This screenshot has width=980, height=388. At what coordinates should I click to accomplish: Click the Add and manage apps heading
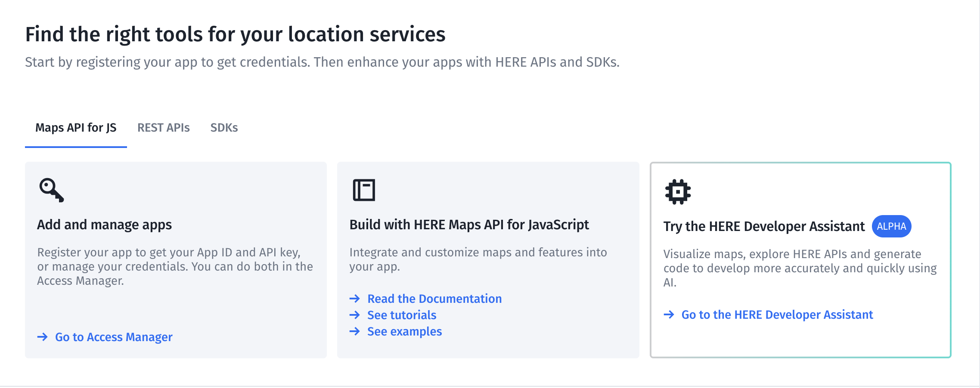pos(104,225)
